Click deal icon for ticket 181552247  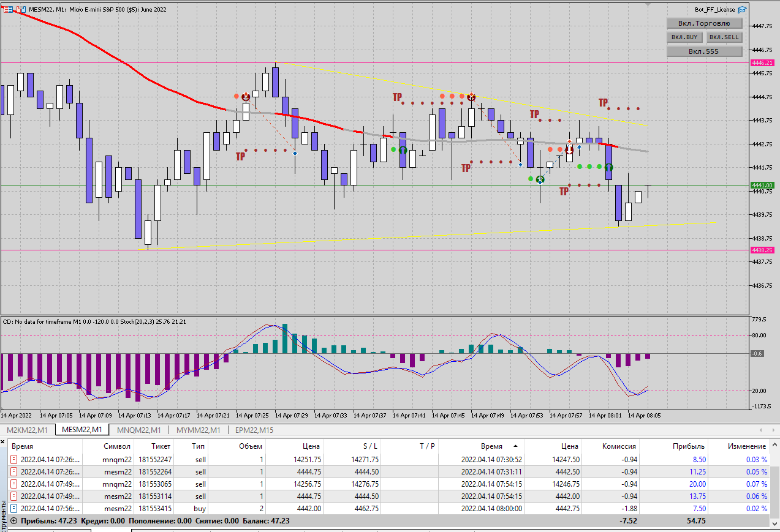pos(14,459)
